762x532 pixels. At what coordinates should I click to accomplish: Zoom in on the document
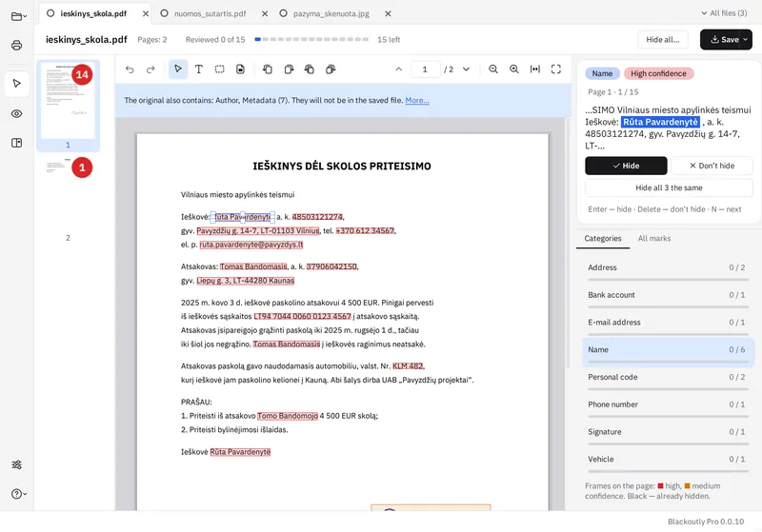pos(514,69)
